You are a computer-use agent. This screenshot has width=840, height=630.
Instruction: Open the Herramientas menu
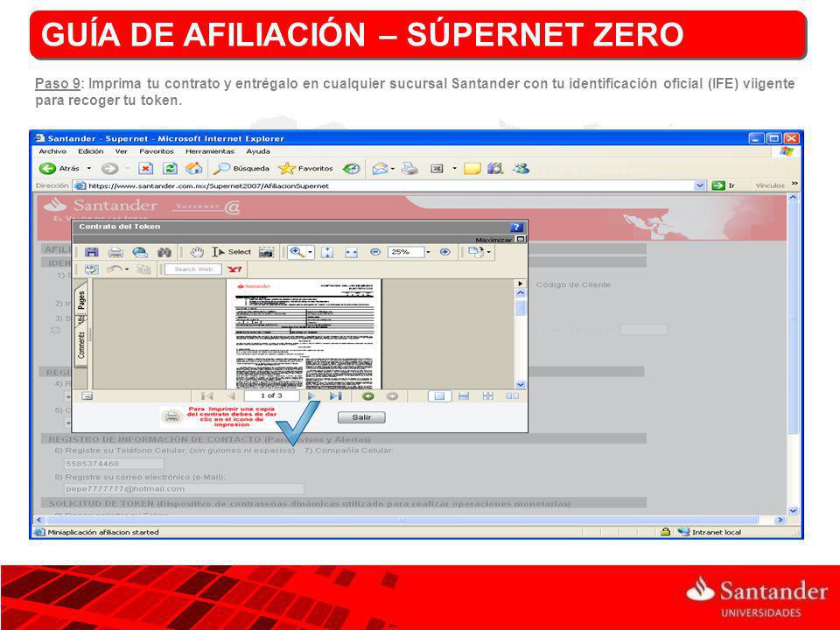210,151
